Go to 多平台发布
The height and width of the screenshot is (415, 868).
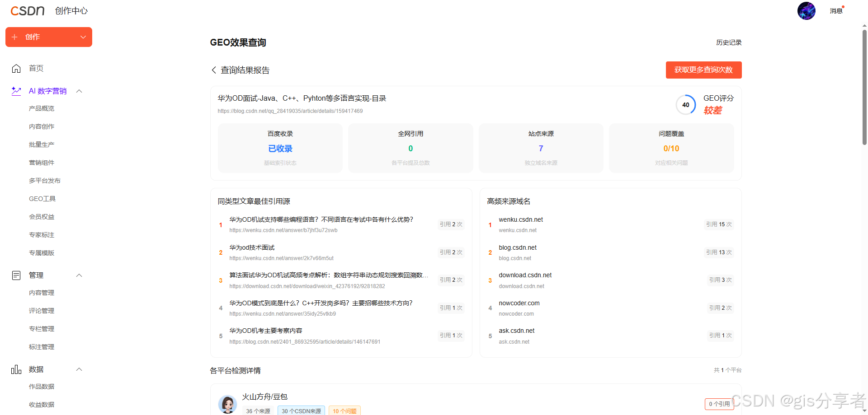tap(45, 181)
